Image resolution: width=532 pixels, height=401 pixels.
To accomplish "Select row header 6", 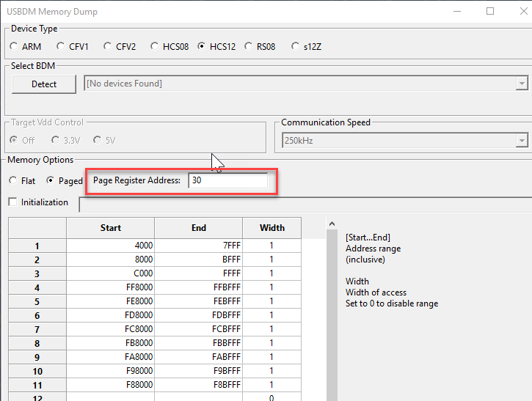I will pyautogui.click(x=37, y=315).
